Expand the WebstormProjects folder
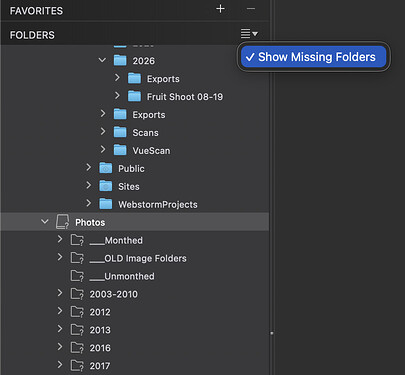The image size is (405, 375). pyautogui.click(x=88, y=204)
